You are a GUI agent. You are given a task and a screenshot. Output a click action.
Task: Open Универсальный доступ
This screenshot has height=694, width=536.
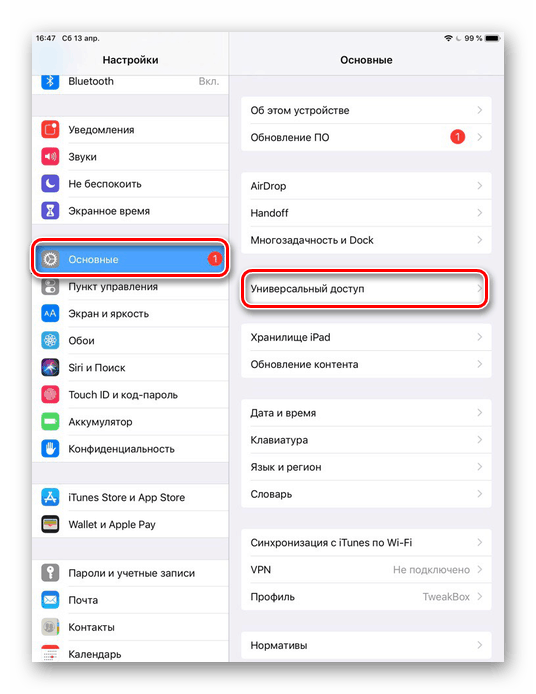point(366,289)
